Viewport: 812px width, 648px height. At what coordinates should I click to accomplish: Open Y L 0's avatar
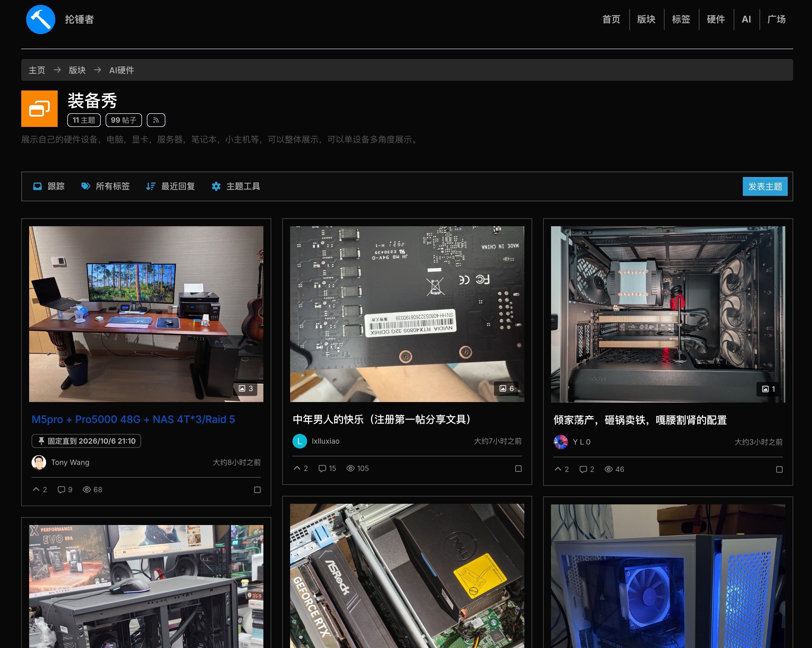[561, 442]
